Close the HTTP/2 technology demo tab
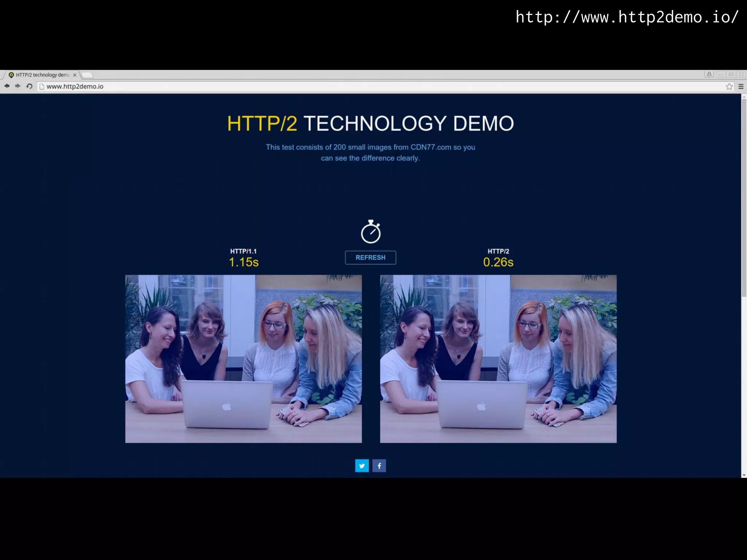 point(75,75)
